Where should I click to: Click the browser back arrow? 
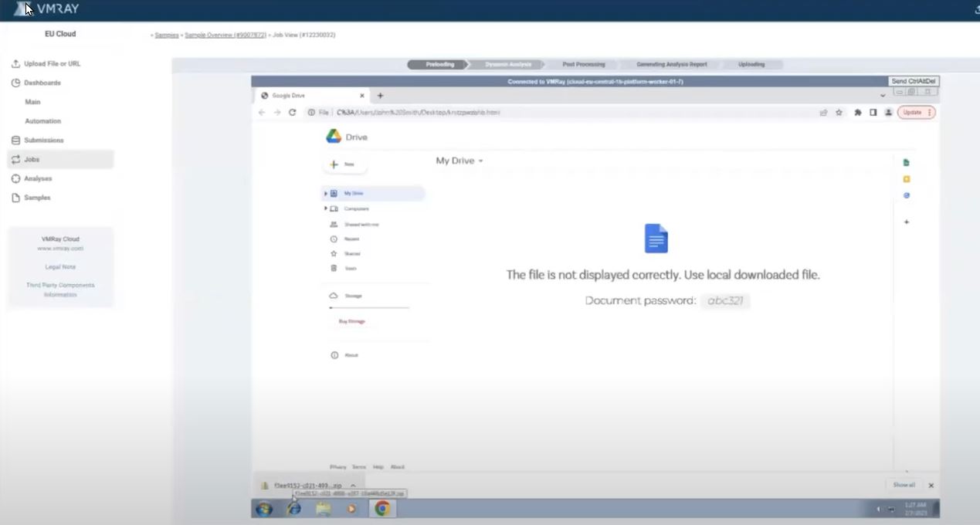click(x=262, y=112)
